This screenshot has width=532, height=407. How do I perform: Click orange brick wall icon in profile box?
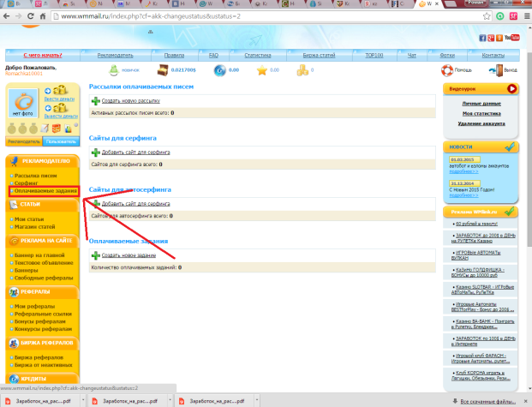point(57,129)
